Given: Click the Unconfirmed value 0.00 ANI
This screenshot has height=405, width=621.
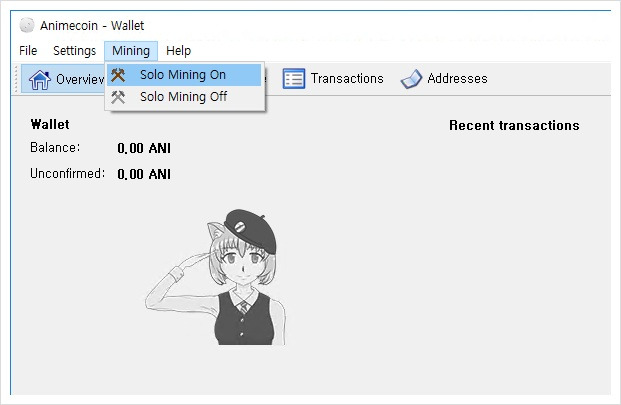Looking at the screenshot, I should (x=144, y=174).
